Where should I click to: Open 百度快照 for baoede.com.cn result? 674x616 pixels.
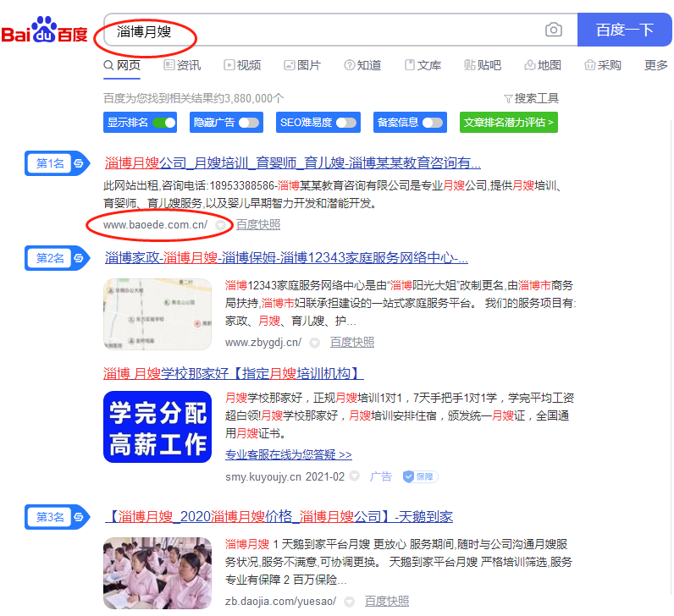click(258, 225)
